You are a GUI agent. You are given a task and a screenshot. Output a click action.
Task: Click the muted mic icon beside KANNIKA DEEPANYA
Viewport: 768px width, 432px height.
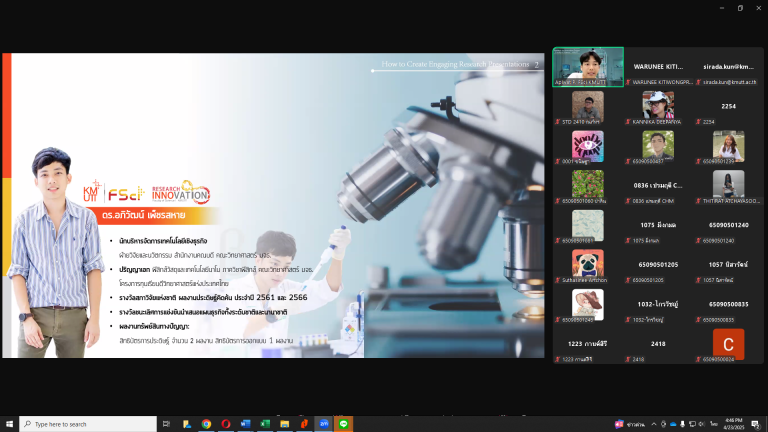pyautogui.click(x=628, y=122)
